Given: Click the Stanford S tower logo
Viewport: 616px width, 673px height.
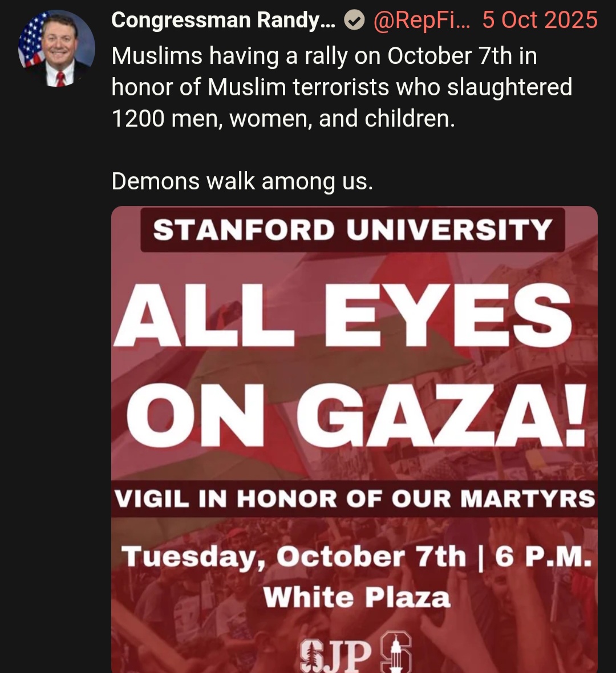Looking at the screenshot, I should 396,652.
